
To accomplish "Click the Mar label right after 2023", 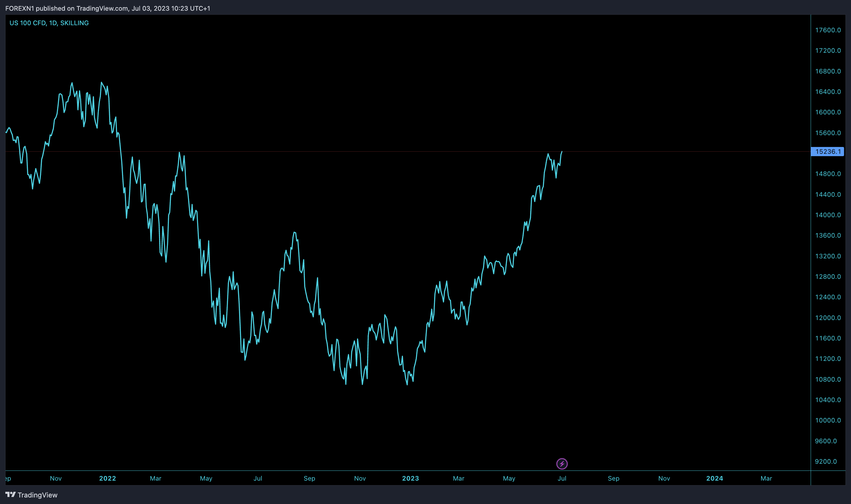I will pos(458,478).
